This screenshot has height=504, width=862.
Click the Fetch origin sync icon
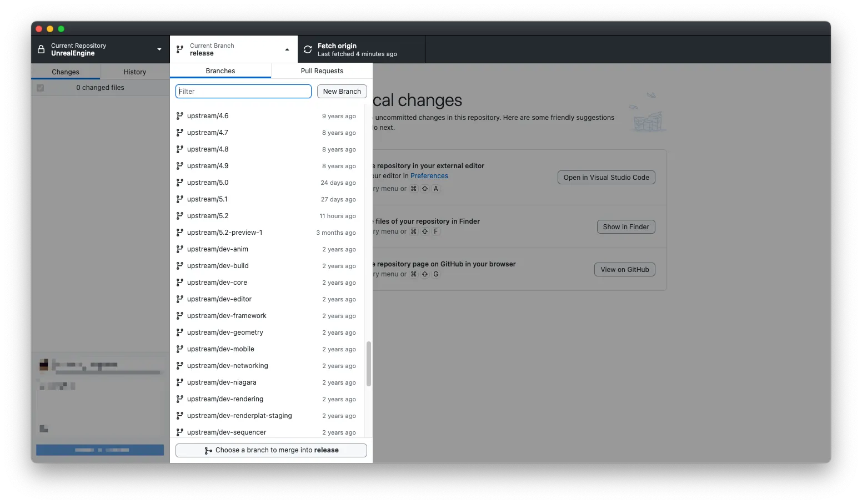coord(308,49)
